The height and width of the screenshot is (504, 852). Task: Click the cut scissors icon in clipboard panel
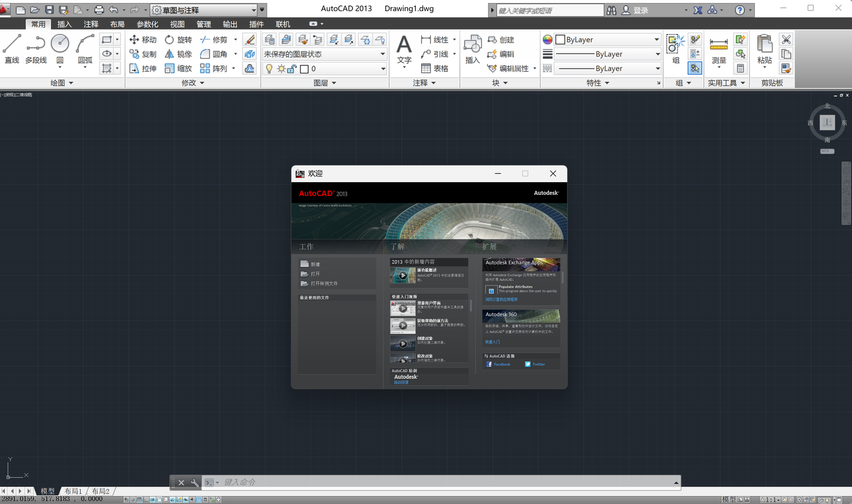786,40
